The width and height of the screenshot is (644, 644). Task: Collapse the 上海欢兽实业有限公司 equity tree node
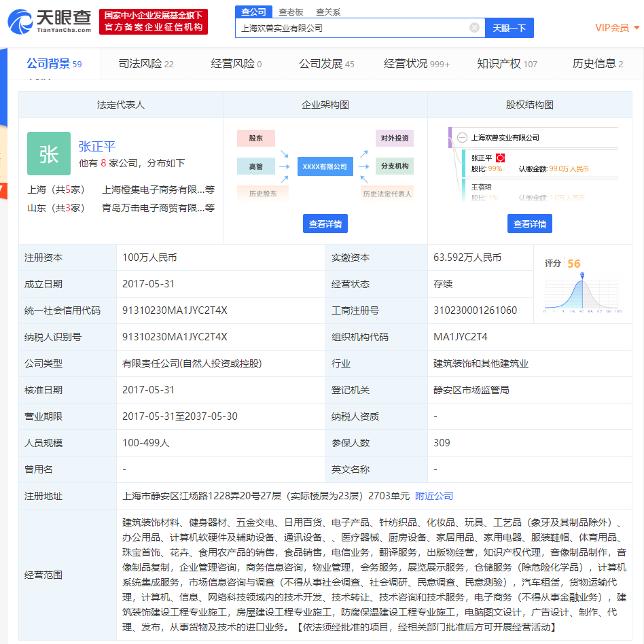point(462,138)
